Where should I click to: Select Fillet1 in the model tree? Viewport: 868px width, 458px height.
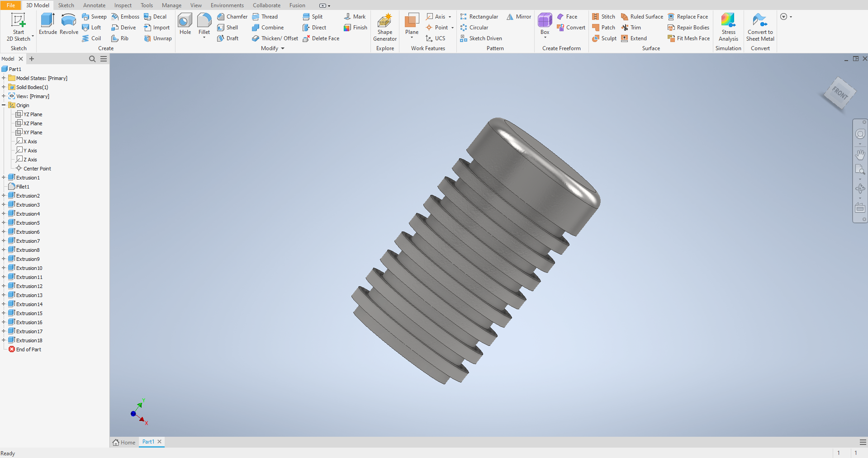(19, 187)
